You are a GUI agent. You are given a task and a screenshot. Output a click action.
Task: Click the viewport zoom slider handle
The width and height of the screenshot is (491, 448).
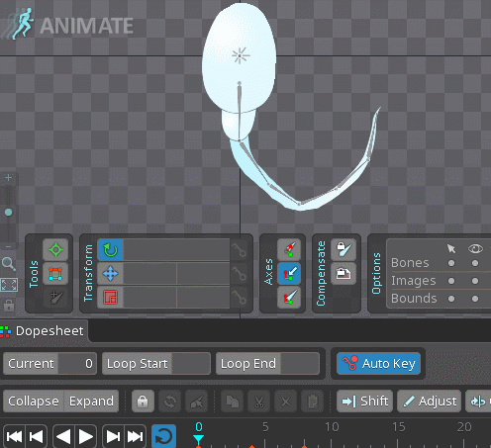click(x=9, y=213)
